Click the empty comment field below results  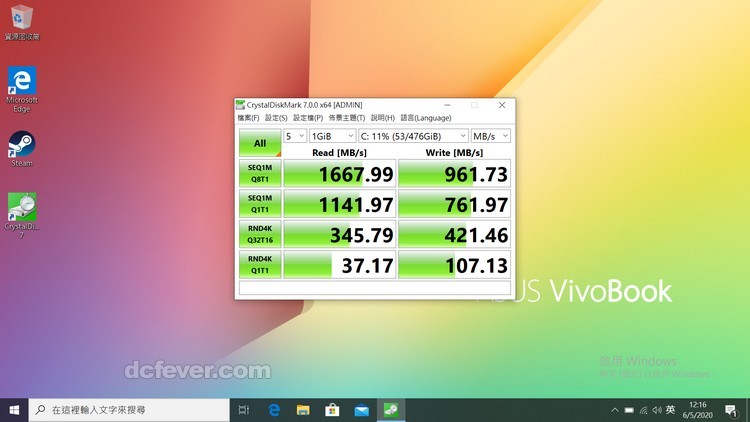pos(375,288)
